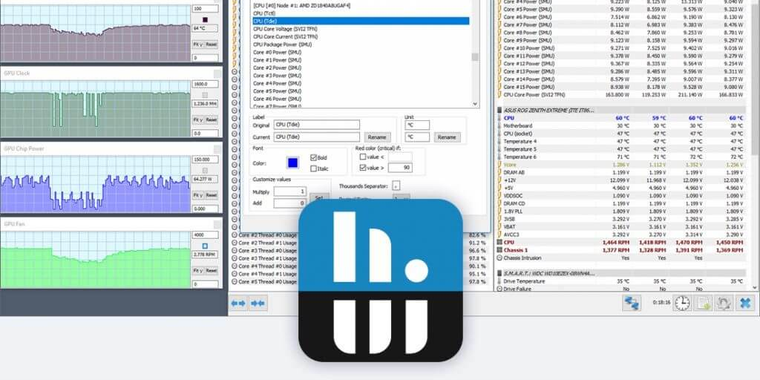Click the thermometer icon beside Temperature 6

click(x=500, y=157)
